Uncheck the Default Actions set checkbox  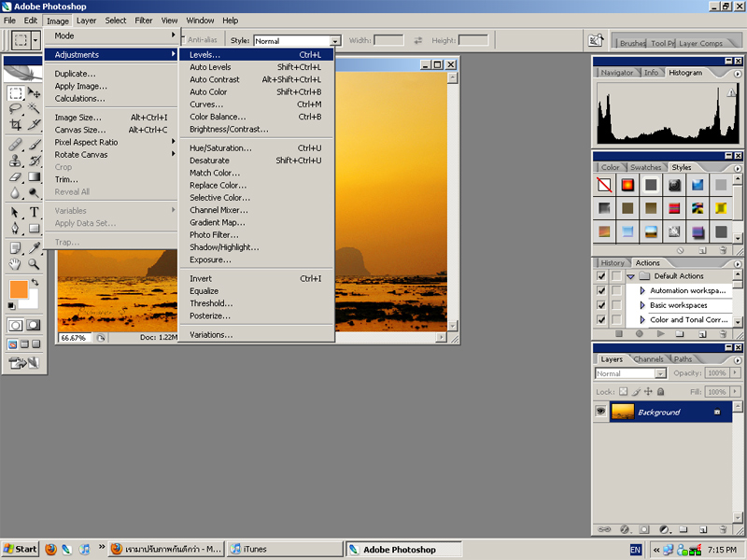(x=601, y=276)
